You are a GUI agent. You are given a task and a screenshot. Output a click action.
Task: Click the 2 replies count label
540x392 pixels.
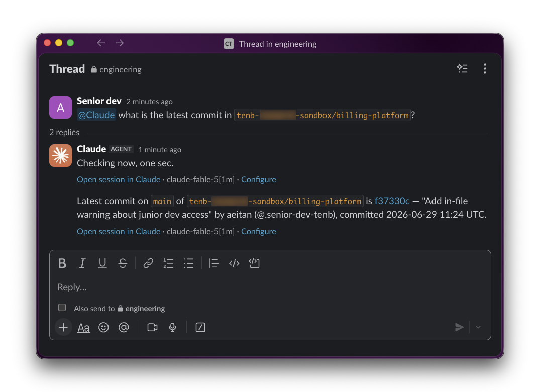[x=64, y=133]
